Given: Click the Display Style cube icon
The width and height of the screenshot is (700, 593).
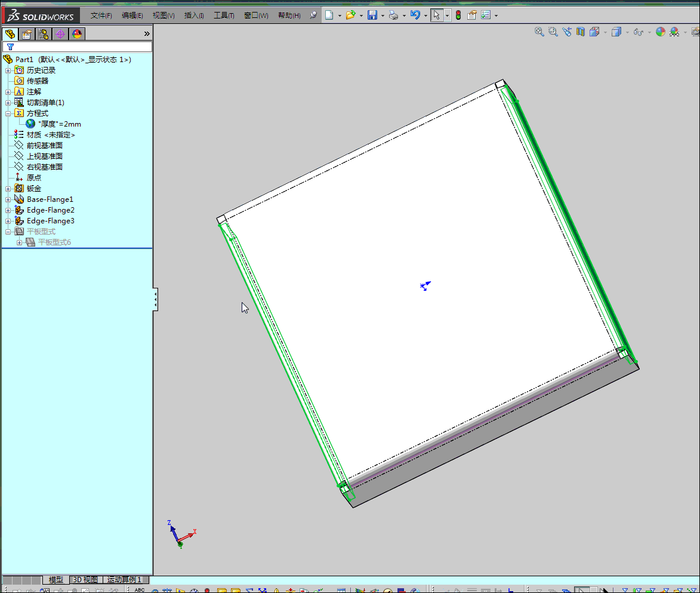Looking at the screenshot, I should (616, 32).
